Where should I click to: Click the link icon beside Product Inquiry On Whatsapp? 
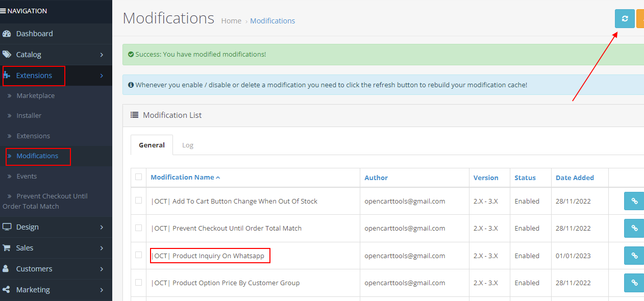click(x=634, y=255)
